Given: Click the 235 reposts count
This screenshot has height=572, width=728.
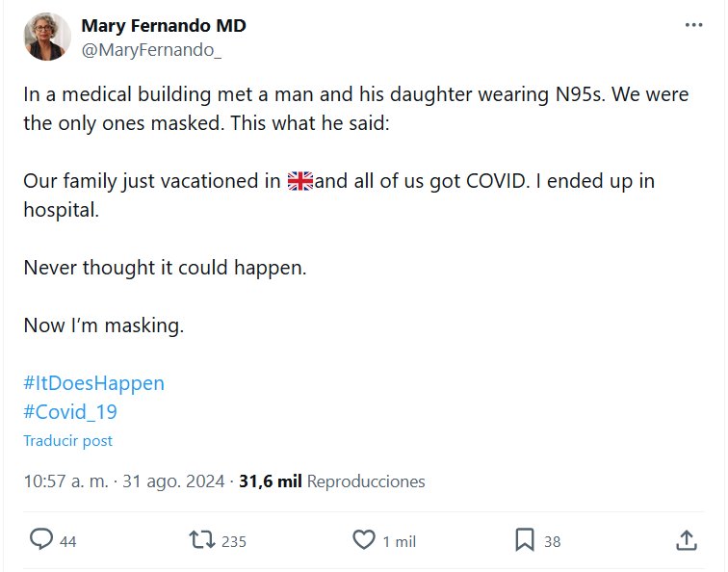Looking at the screenshot, I should tap(234, 542).
